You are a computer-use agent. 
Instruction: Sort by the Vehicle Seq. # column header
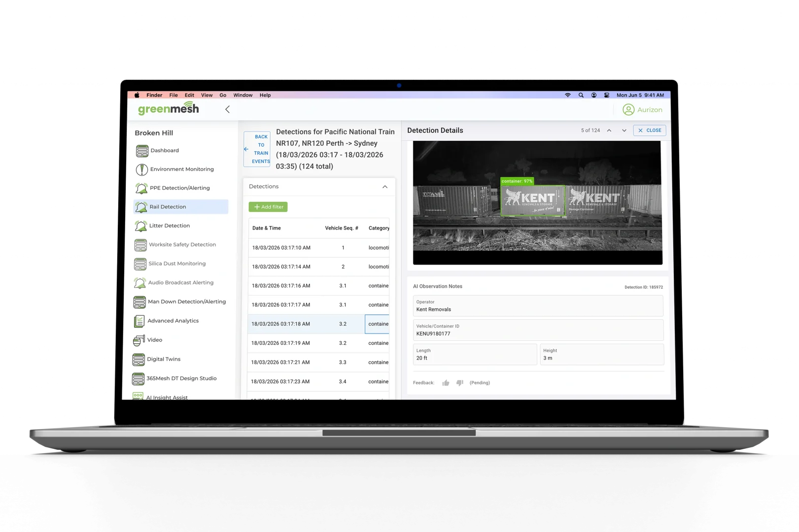click(342, 228)
